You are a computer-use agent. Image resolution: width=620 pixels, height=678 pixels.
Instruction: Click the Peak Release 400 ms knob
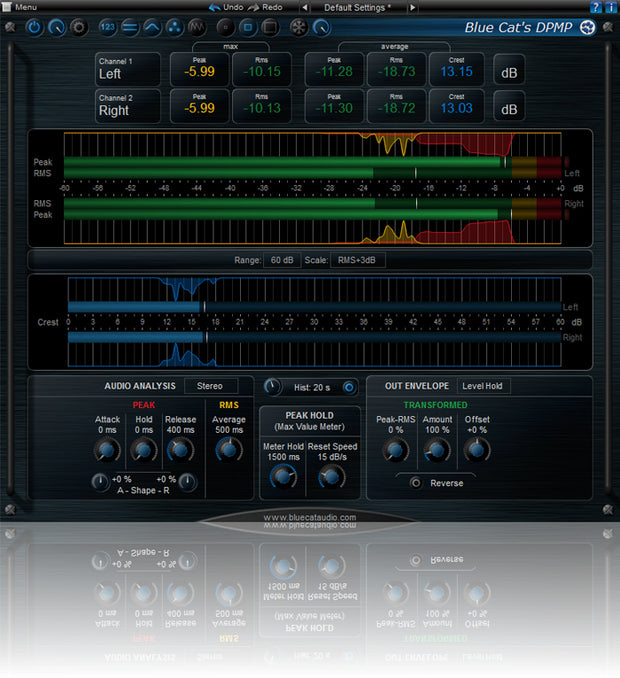click(180, 450)
